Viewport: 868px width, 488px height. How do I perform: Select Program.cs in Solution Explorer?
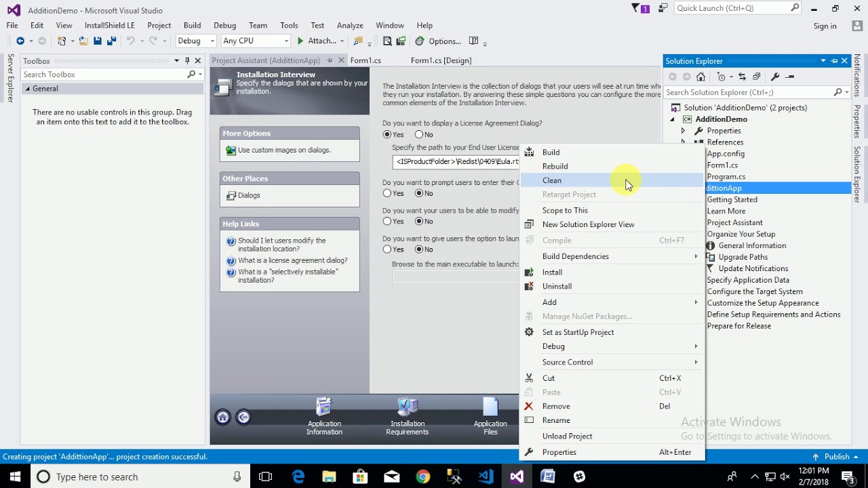(726, 177)
